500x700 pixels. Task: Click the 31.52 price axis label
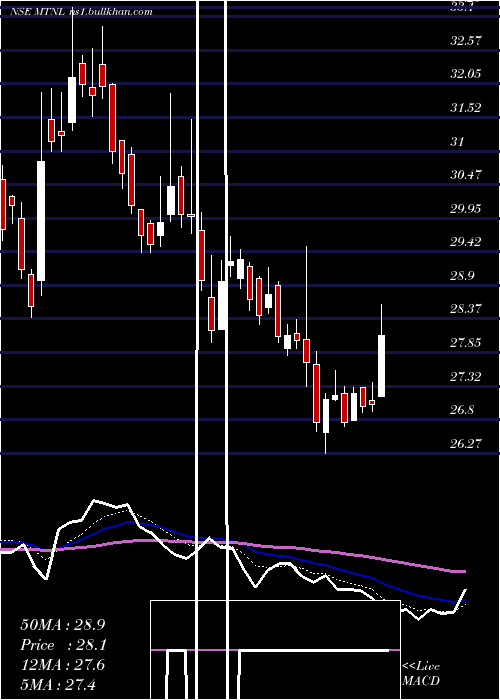pyautogui.click(x=466, y=108)
